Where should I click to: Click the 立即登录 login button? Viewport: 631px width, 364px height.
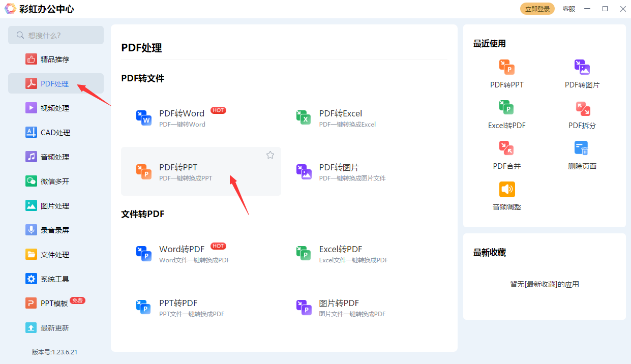point(537,9)
